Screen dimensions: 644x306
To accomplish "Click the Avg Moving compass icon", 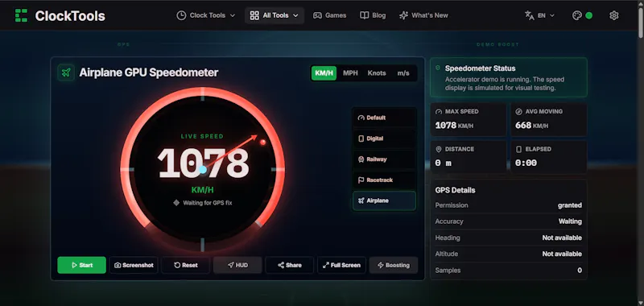I will pos(518,112).
